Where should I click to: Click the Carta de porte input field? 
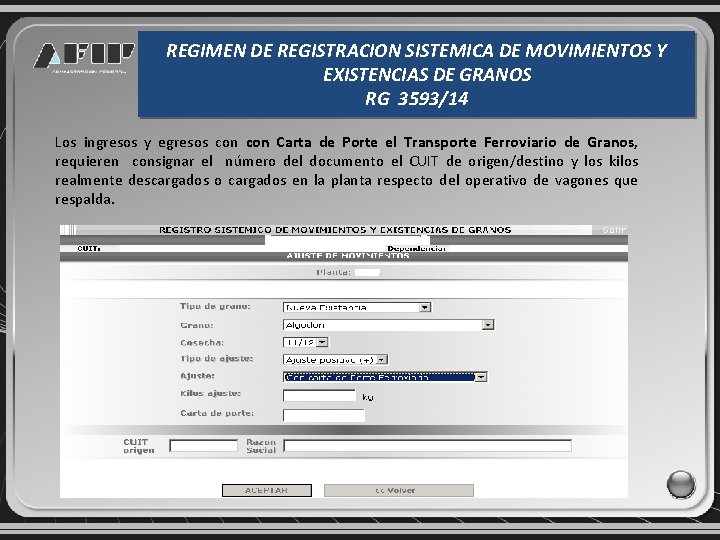click(324, 416)
